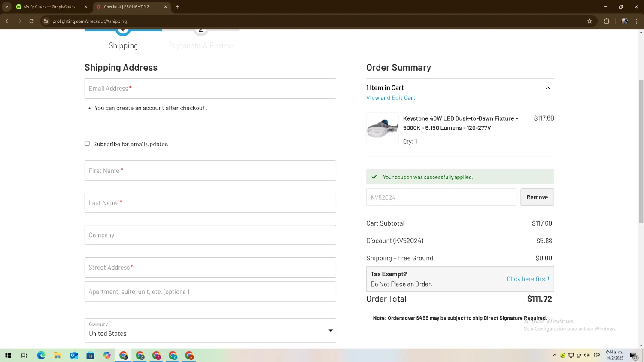The width and height of the screenshot is (644, 362).
Task: Bookmark this page with the star icon
Action: (589, 21)
